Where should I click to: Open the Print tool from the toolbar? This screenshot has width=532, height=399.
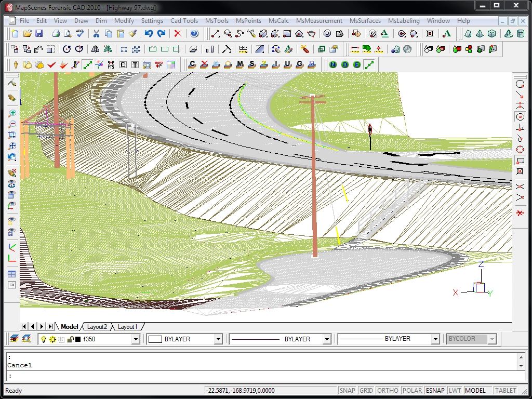coord(56,33)
